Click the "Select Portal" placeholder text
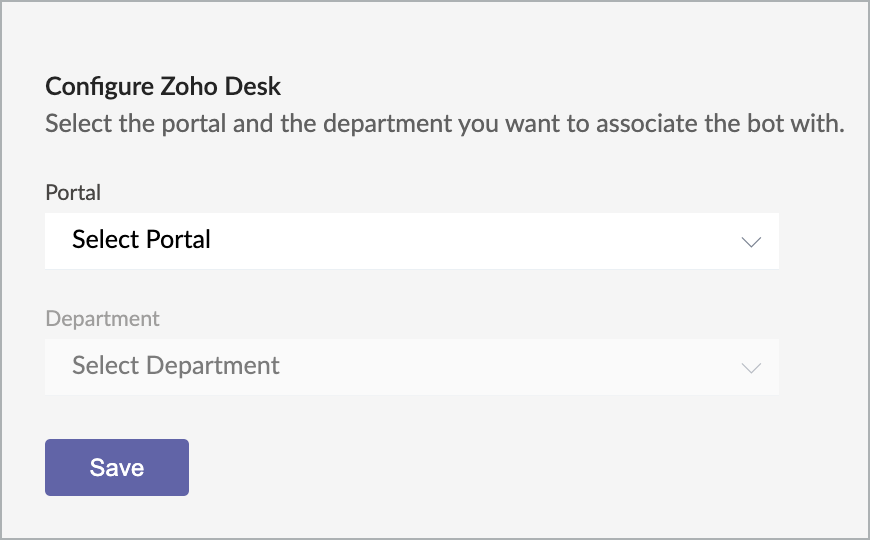870x540 pixels. pos(141,240)
